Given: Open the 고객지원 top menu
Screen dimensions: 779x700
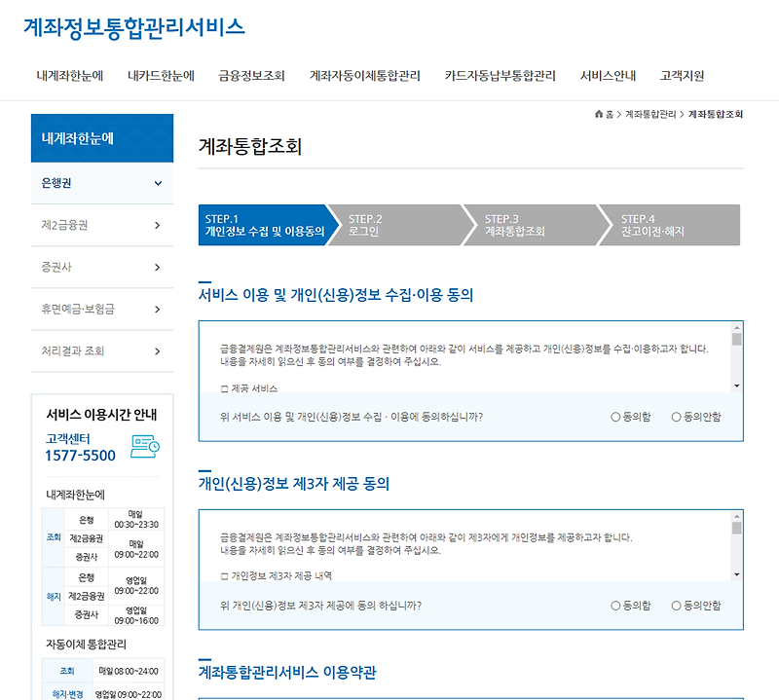Looking at the screenshot, I should (x=683, y=76).
